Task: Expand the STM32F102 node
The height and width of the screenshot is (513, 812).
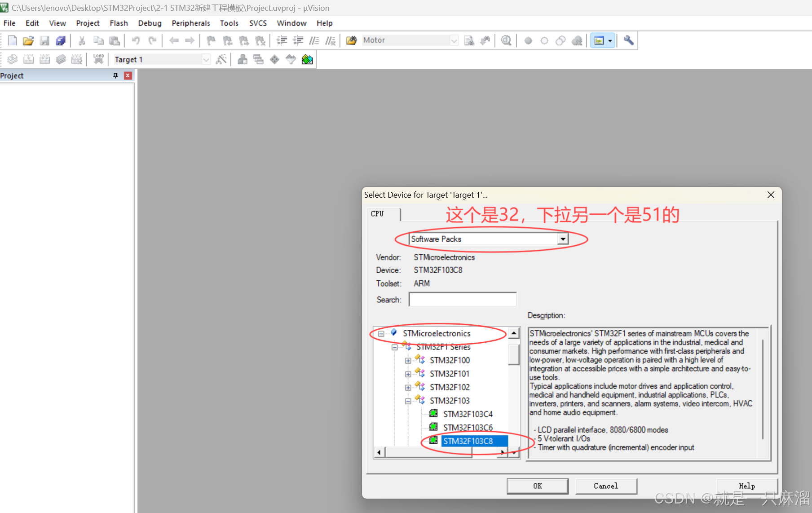Action: [408, 388]
